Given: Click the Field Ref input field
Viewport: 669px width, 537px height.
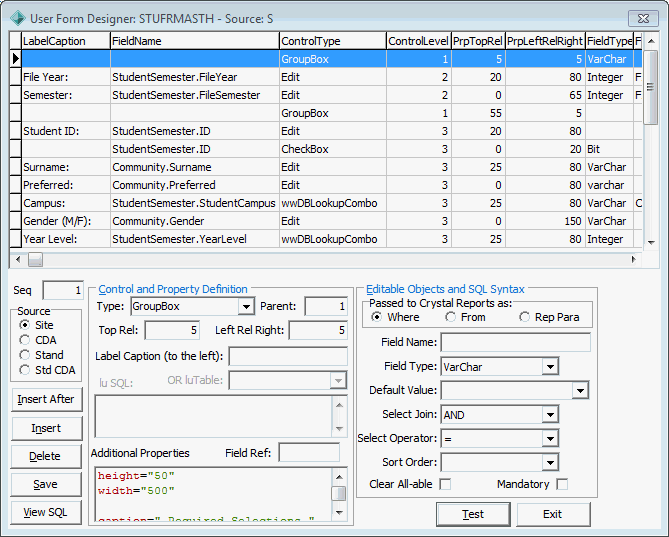Looking at the screenshot, I should pyautogui.click(x=309, y=453).
